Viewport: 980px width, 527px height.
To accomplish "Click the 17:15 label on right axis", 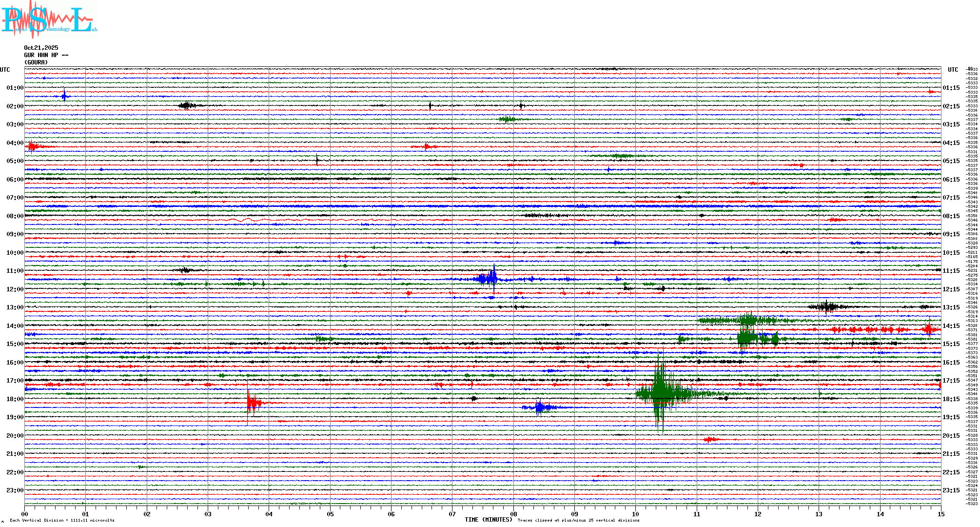I will click(951, 381).
